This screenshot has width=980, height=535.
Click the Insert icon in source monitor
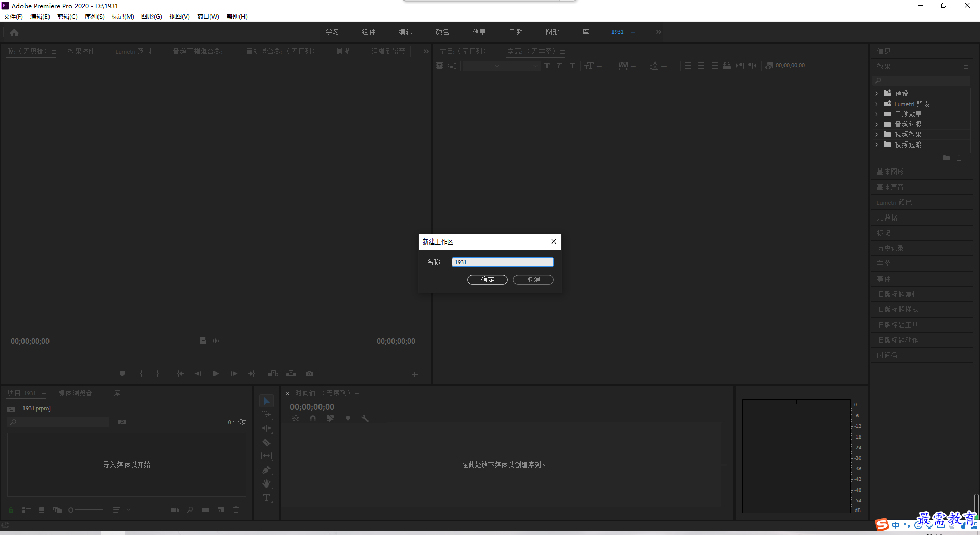[274, 374]
